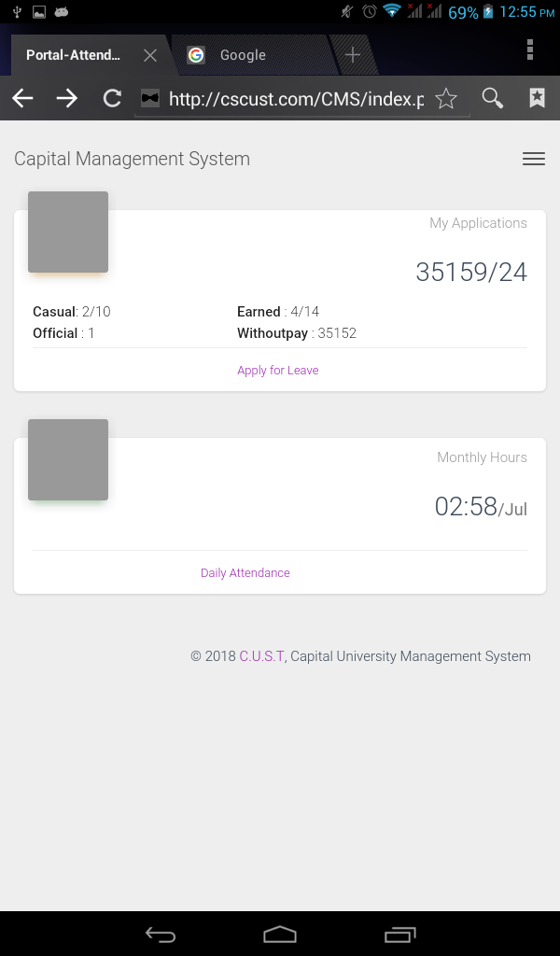Tap the Monthly Hours card thumbnail
This screenshot has width=560, height=956.
[68, 459]
